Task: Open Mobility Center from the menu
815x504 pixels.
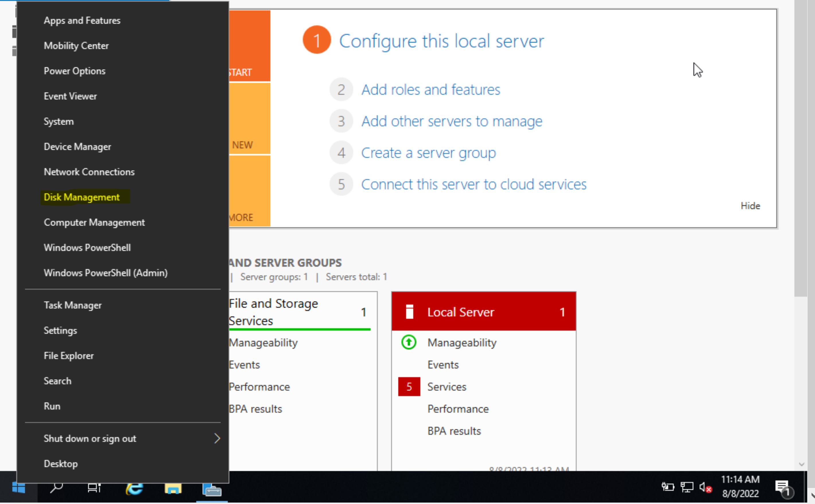Action: tap(76, 46)
